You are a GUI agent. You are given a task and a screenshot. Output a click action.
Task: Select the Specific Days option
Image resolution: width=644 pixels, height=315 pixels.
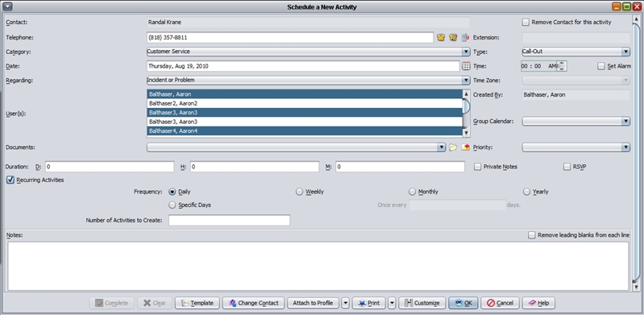coord(172,205)
